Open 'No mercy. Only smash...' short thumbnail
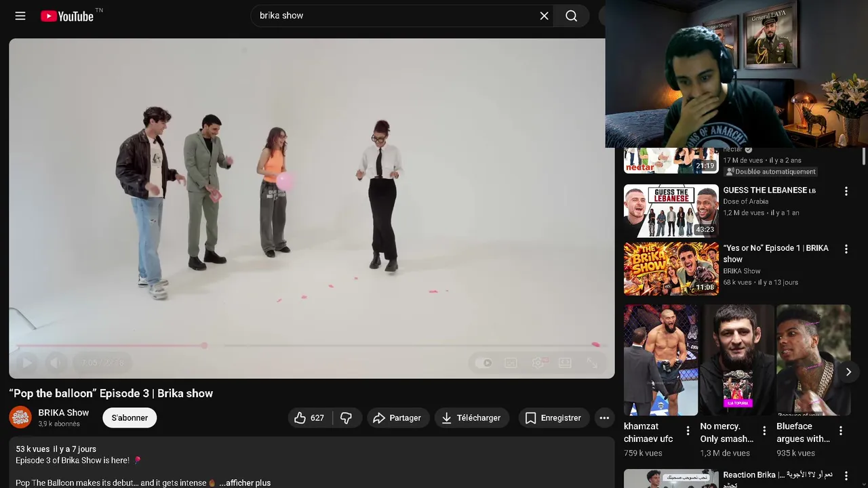Screen dimensions: 868x488 pyautogui.click(x=736, y=360)
